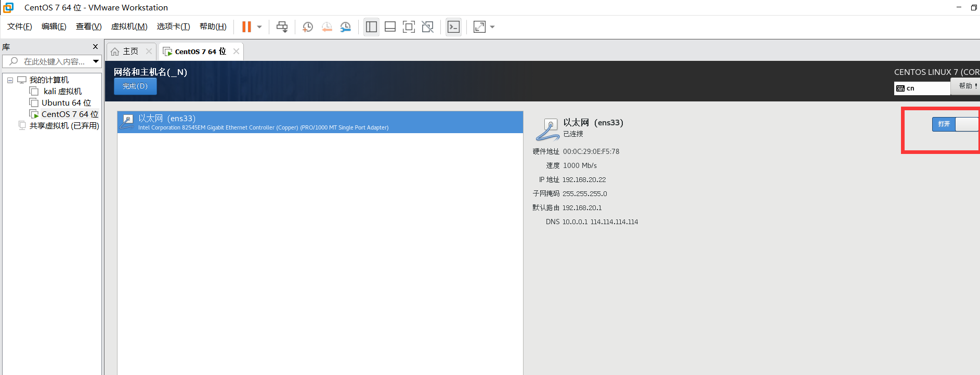Click the VMware Workstation title bar logo
The image size is (980, 375).
click(x=8, y=7)
